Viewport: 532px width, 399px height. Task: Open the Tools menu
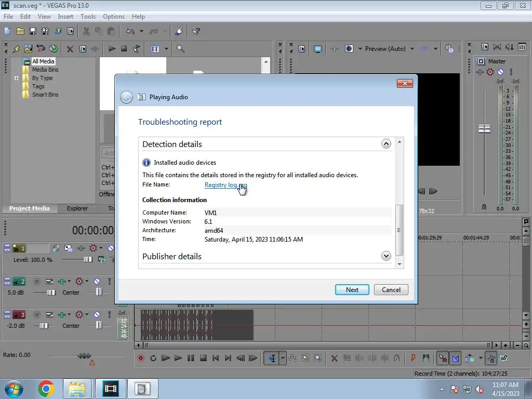pyautogui.click(x=88, y=16)
